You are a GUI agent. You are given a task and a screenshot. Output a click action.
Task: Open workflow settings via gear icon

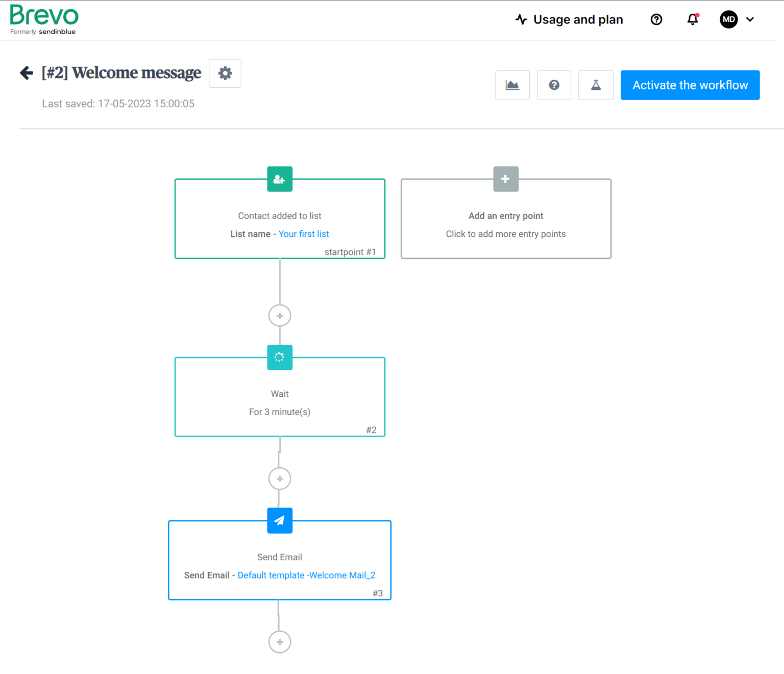225,73
